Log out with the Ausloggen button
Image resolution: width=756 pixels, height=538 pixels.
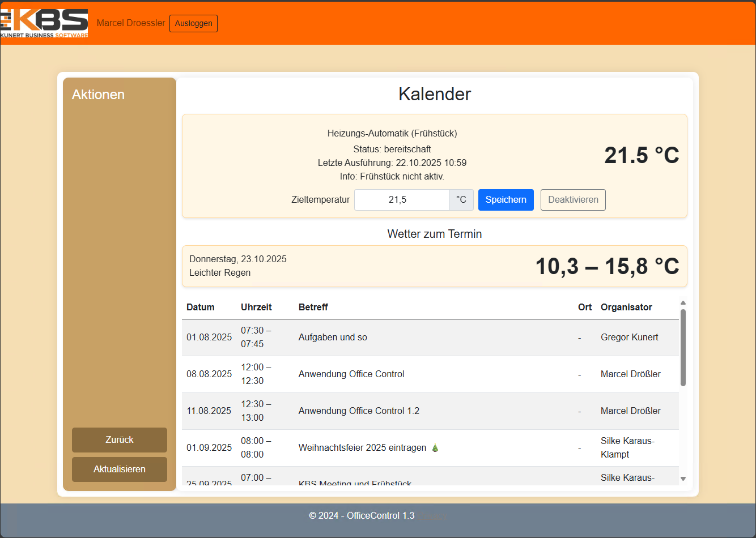pos(193,23)
